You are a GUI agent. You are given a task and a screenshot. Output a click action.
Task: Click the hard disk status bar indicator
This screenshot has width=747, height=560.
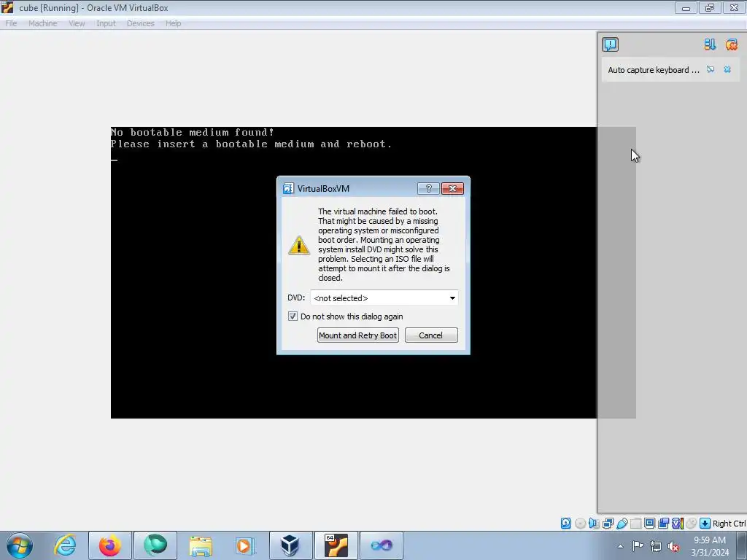(565, 524)
